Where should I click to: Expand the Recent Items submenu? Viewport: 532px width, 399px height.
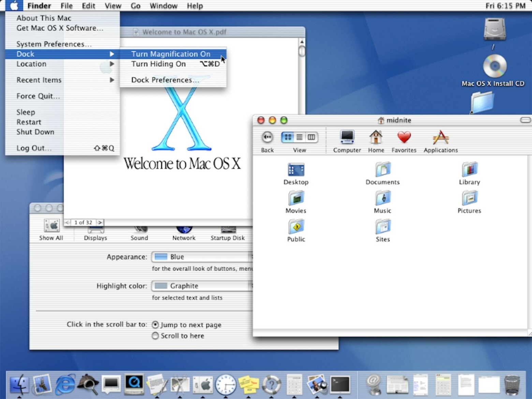point(39,80)
